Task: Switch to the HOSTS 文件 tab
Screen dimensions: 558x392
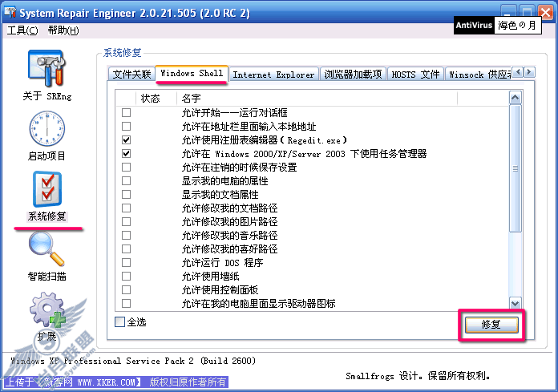Action: [415, 75]
